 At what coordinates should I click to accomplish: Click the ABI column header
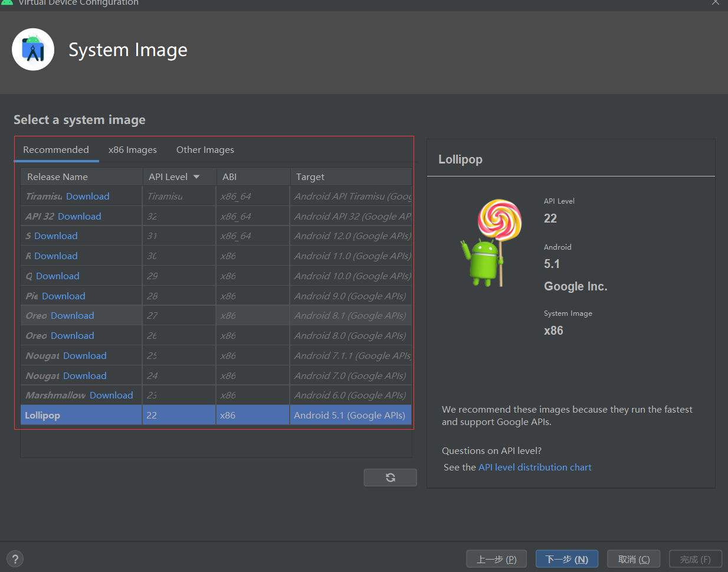253,176
